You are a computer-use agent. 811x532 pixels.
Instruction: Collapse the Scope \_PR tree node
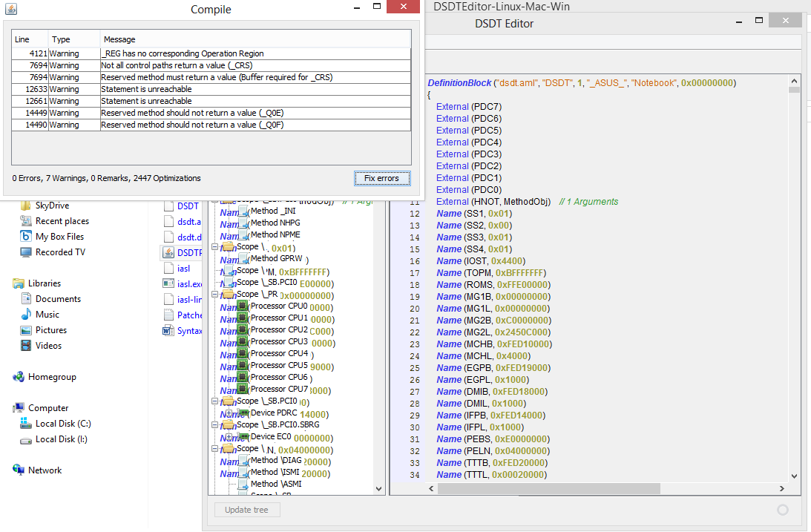point(216,295)
